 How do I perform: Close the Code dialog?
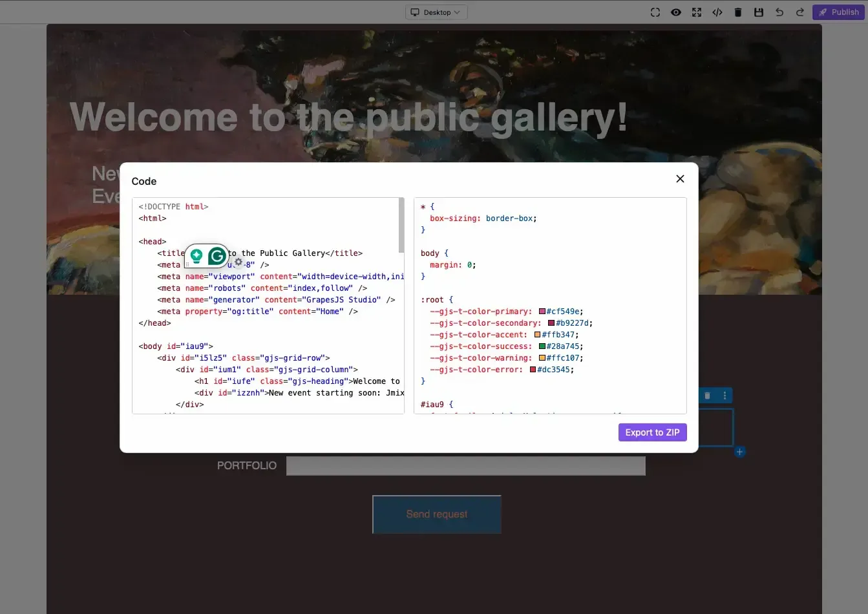[679, 179]
